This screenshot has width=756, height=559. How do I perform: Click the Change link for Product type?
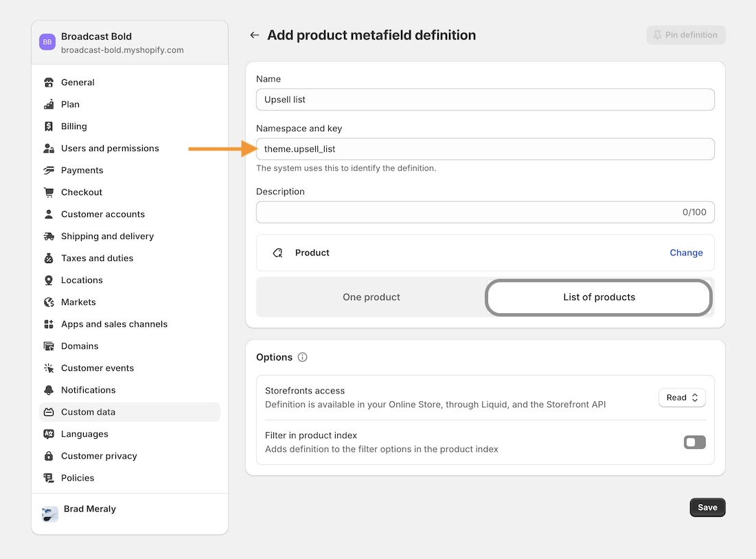click(x=686, y=253)
